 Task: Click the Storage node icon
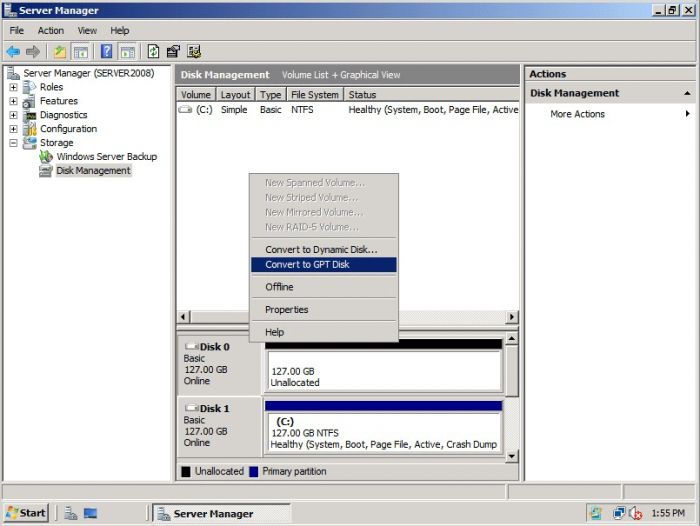point(29,143)
